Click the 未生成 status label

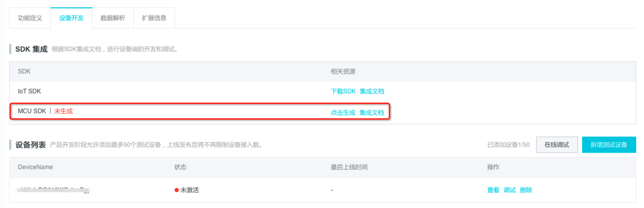(63, 111)
